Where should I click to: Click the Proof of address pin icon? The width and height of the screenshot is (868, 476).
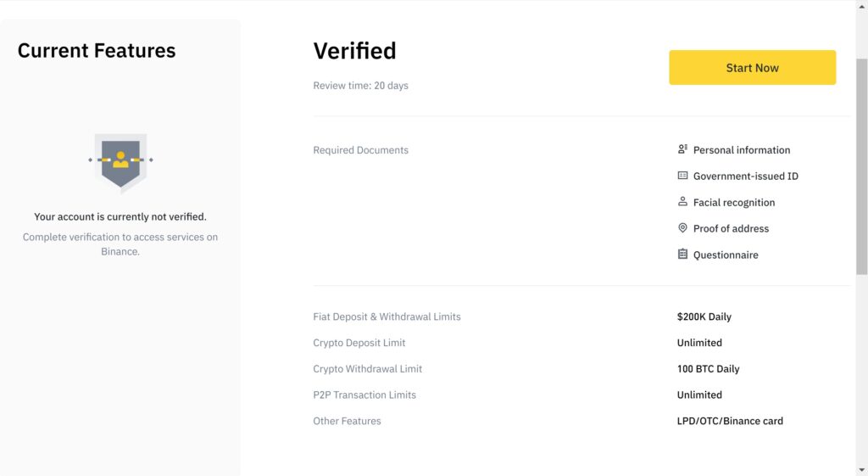pos(682,227)
